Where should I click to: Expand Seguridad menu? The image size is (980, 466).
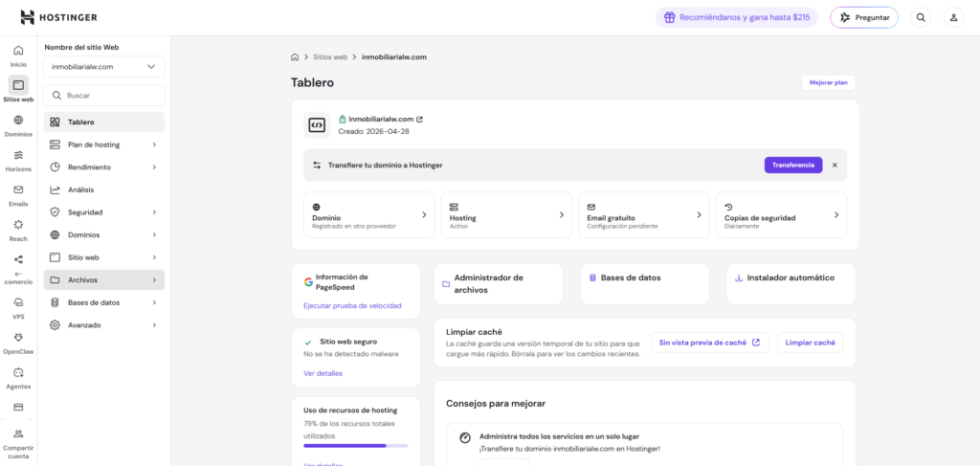pos(103,211)
